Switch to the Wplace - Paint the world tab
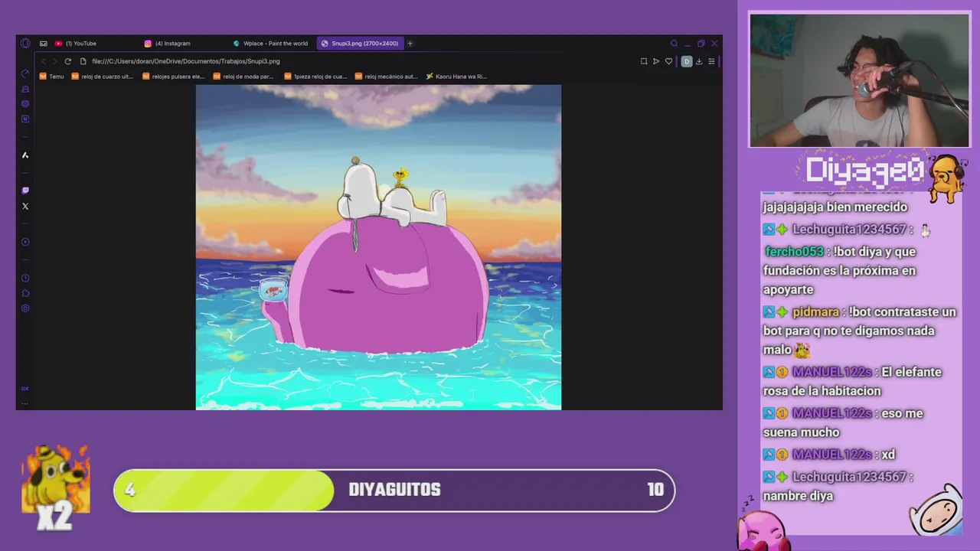The height and width of the screenshot is (551, 980). [x=272, y=44]
